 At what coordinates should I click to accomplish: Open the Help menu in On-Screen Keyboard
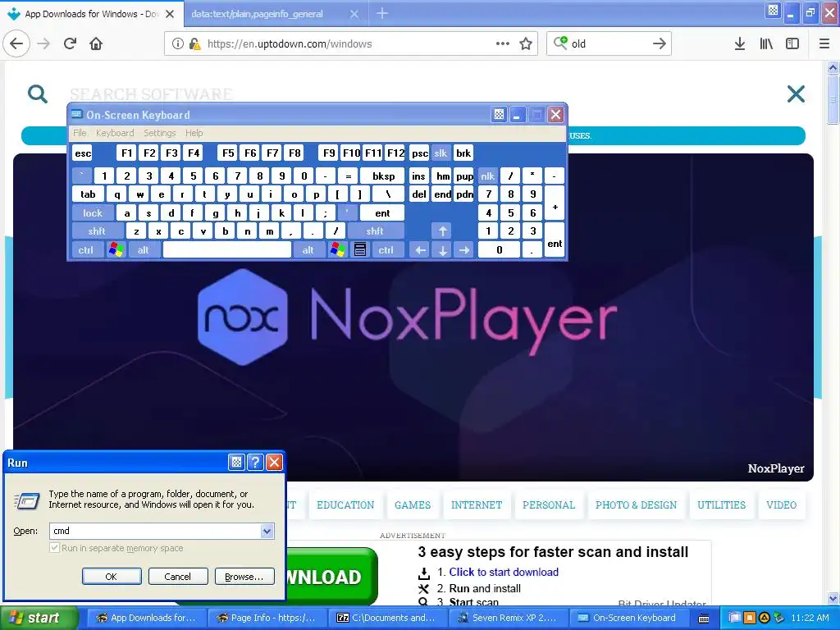click(x=194, y=133)
